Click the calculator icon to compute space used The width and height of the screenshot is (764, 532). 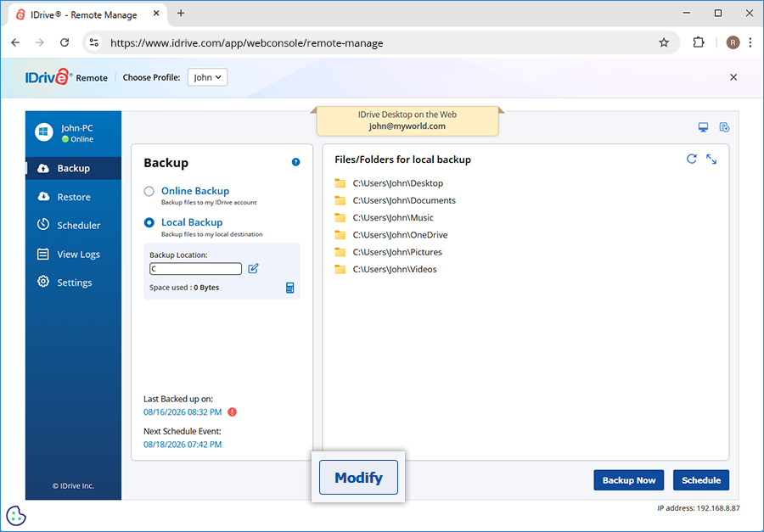pyautogui.click(x=290, y=288)
